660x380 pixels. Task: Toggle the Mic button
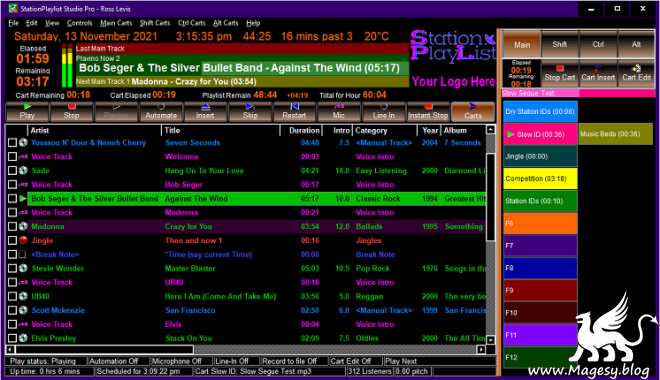point(339,112)
